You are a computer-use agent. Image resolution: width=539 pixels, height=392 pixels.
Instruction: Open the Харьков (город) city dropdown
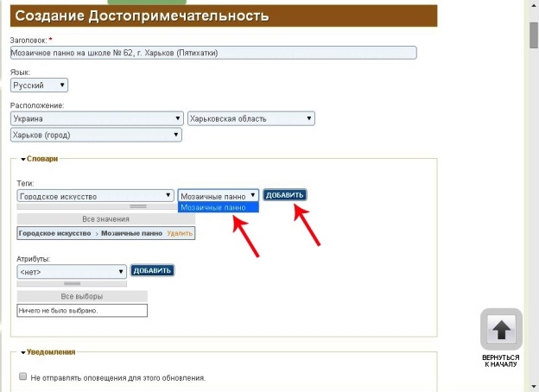(x=96, y=135)
